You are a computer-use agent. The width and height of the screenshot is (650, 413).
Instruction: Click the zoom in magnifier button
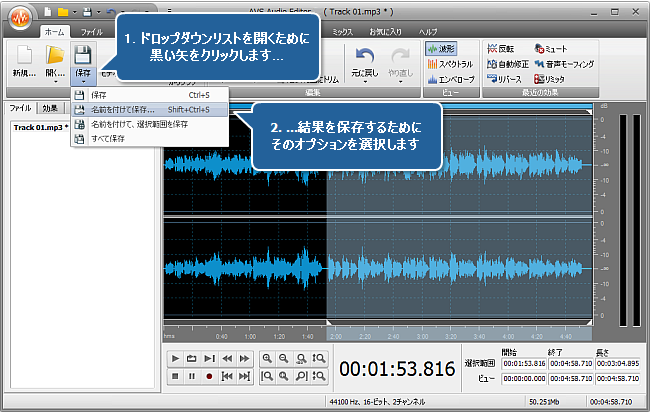267,358
